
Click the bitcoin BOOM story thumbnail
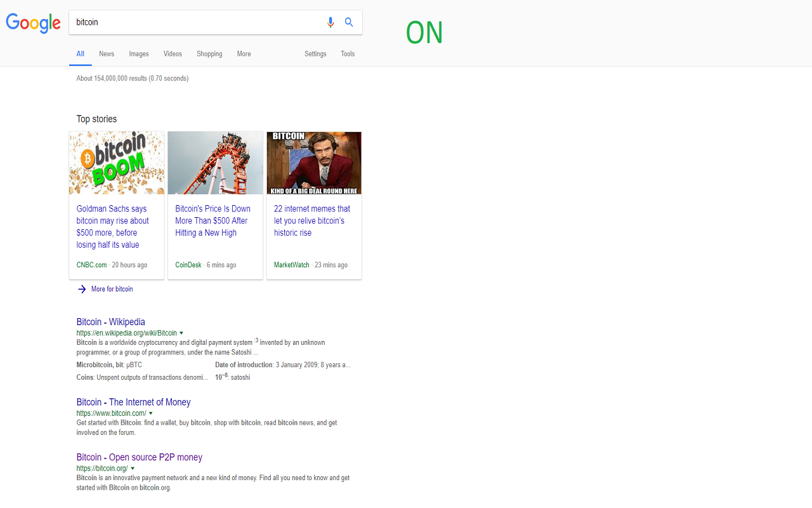pos(117,163)
